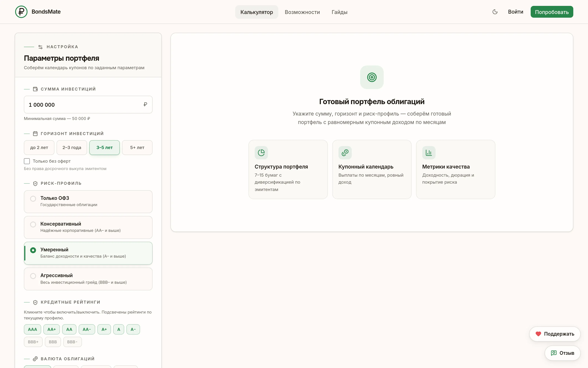Toggle dark mode moon icon
This screenshot has height=368, width=588.
pyautogui.click(x=495, y=12)
